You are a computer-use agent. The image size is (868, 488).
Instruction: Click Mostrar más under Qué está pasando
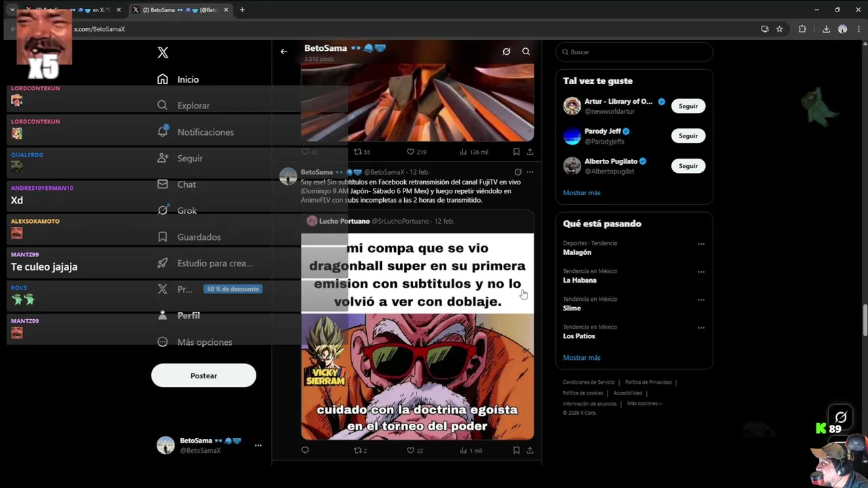(x=582, y=358)
